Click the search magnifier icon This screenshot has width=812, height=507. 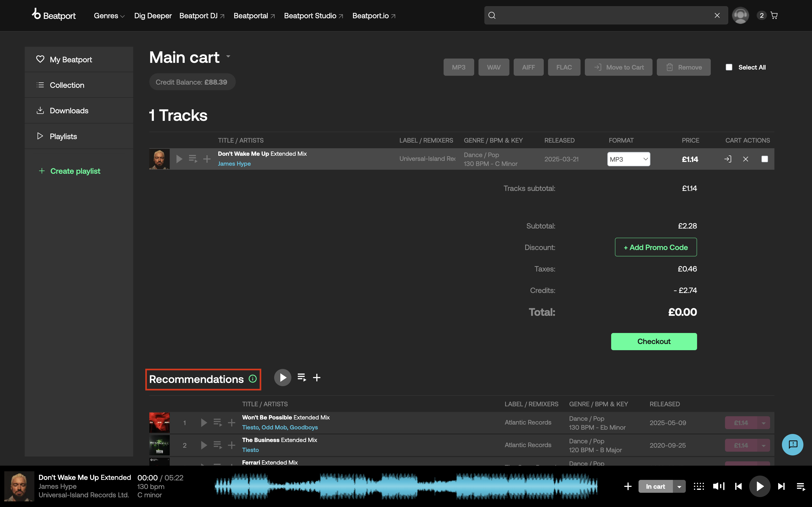(x=492, y=15)
